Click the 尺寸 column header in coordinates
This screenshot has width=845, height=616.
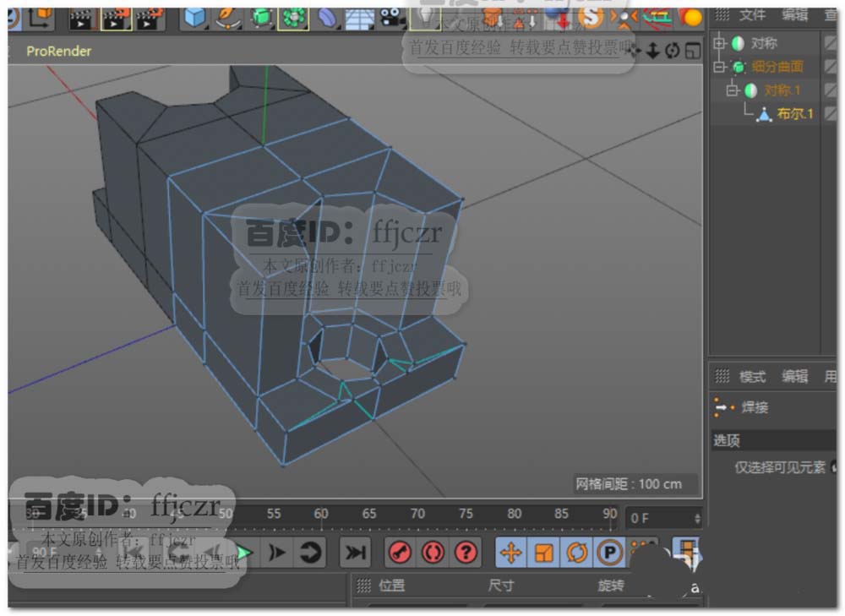[501, 586]
